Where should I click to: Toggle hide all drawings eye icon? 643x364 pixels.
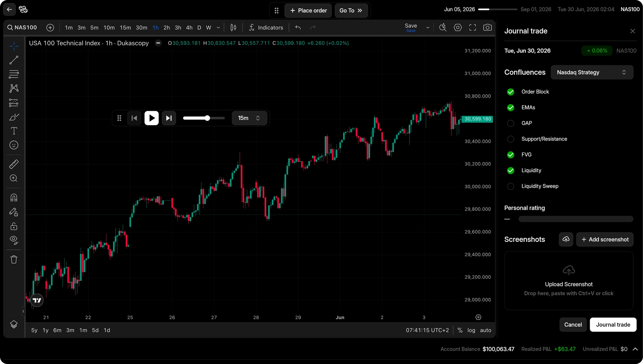pos(14,240)
